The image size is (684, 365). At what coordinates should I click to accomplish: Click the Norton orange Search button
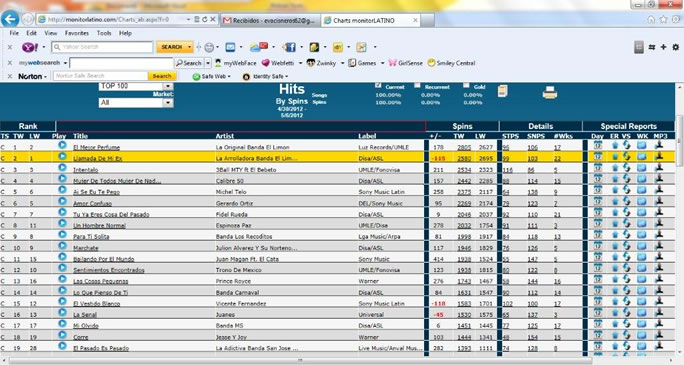click(x=162, y=76)
